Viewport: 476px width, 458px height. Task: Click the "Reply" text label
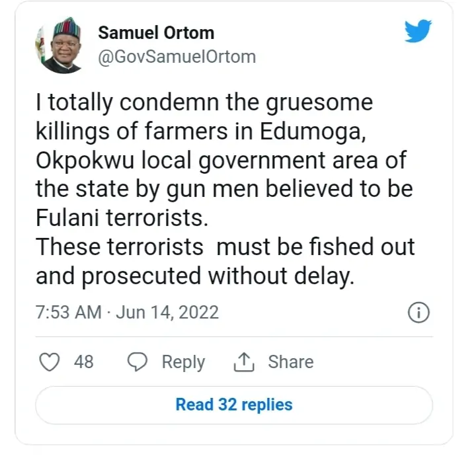click(x=183, y=362)
